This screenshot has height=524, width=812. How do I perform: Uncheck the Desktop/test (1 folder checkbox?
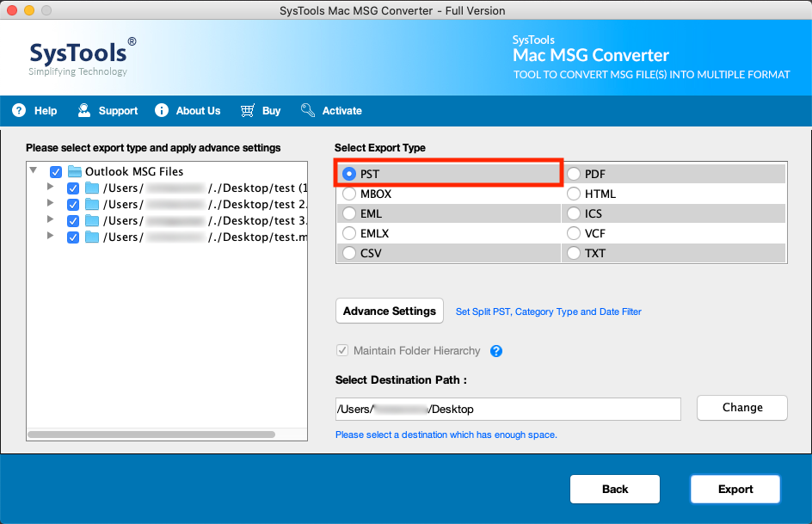(73, 188)
